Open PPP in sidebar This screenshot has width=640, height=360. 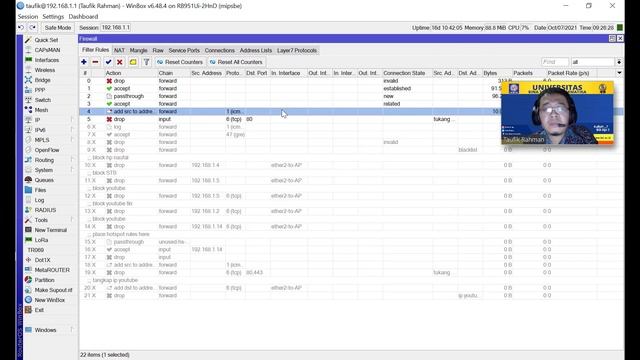40,90
